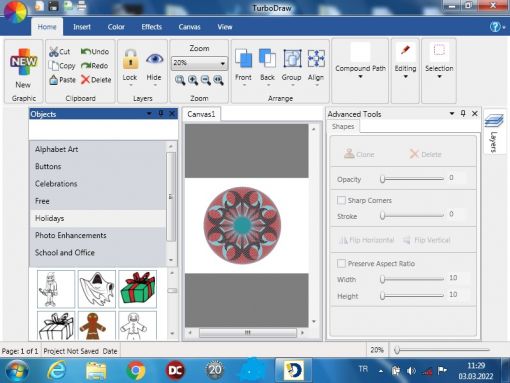Click the Lock layers padlock icon
Image resolution: width=510 pixels, height=383 pixels.
coord(130,59)
